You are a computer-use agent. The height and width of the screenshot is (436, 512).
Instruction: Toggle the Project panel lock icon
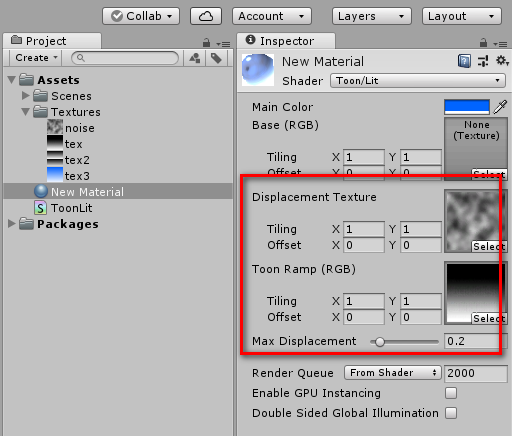coord(206,43)
